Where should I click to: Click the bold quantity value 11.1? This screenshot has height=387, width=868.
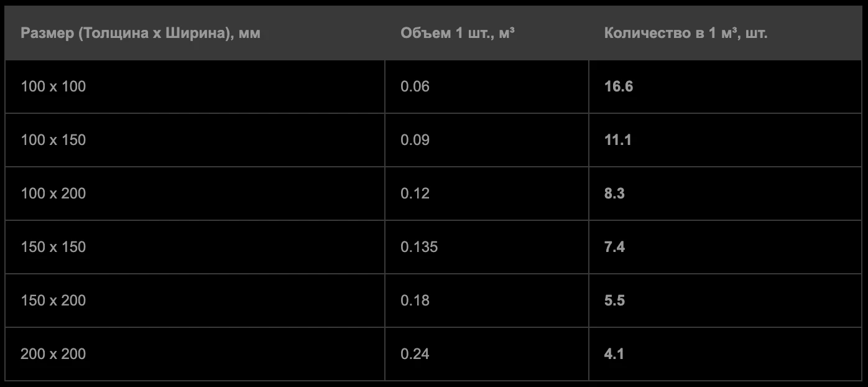click(x=618, y=140)
